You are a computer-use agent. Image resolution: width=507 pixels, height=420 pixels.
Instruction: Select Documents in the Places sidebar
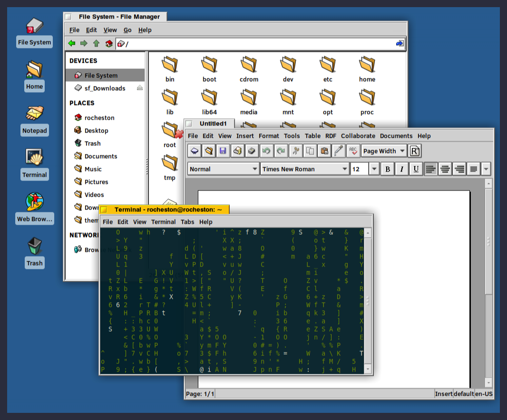101,156
